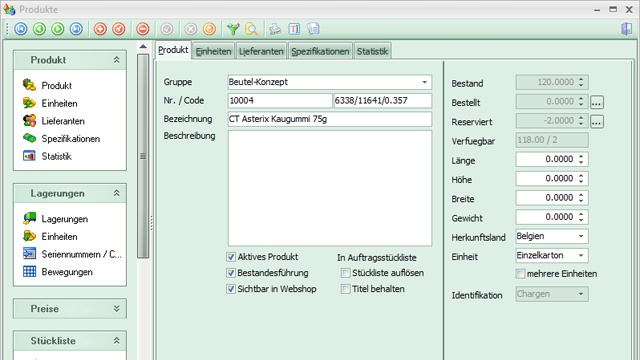The image size is (640, 360).
Task: Open the search magnifier tool
Action: [251, 29]
